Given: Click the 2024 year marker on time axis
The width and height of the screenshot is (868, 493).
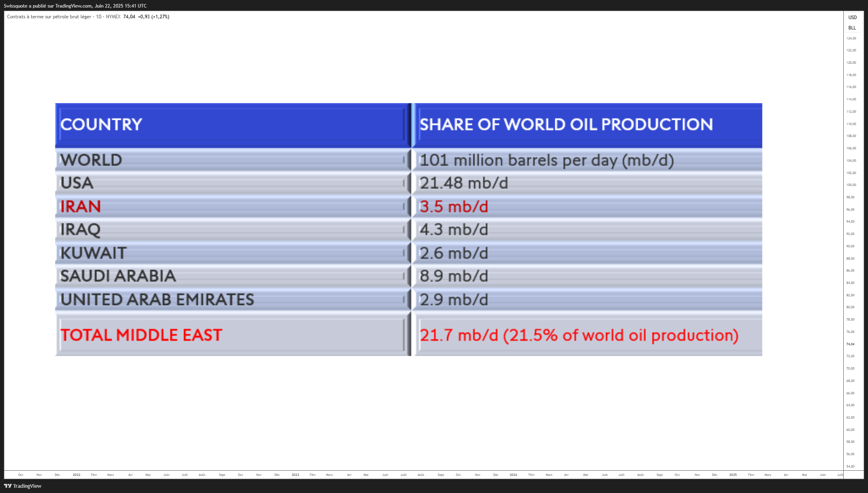Looking at the screenshot, I should tap(513, 475).
